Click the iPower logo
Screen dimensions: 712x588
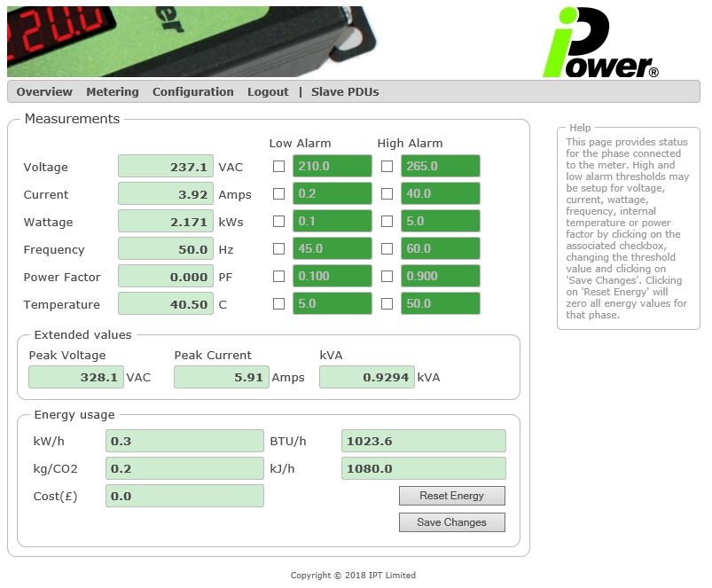(x=599, y=43)
